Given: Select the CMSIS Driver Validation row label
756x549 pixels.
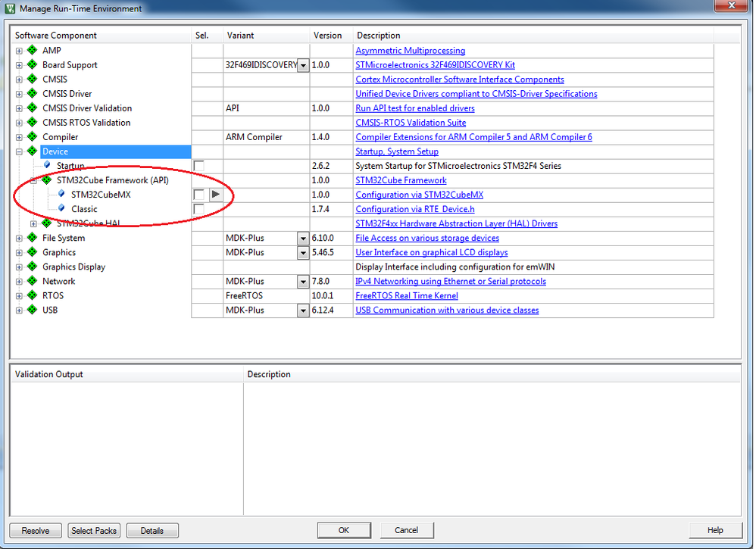Looking at the screenshot, I should point(87,108).
